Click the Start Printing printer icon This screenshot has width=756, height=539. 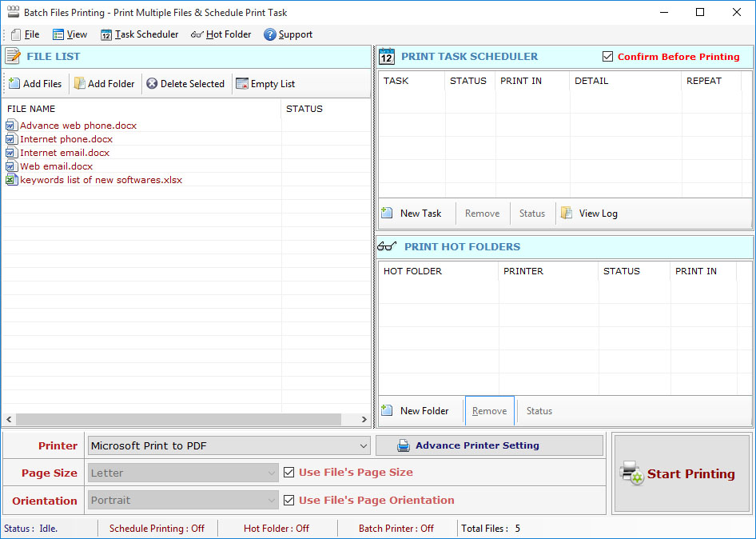point(631,473)
